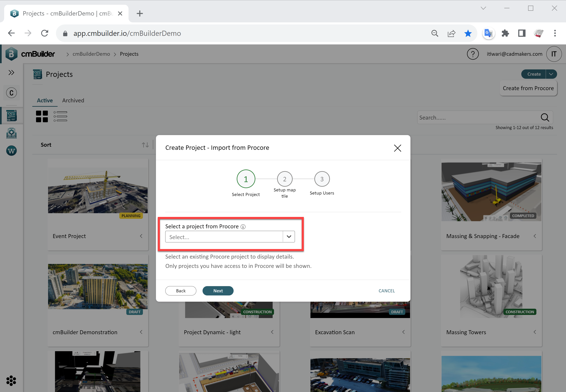Expand the Massing Towers card chevron
566x392 pixels.
pos(535,332)
